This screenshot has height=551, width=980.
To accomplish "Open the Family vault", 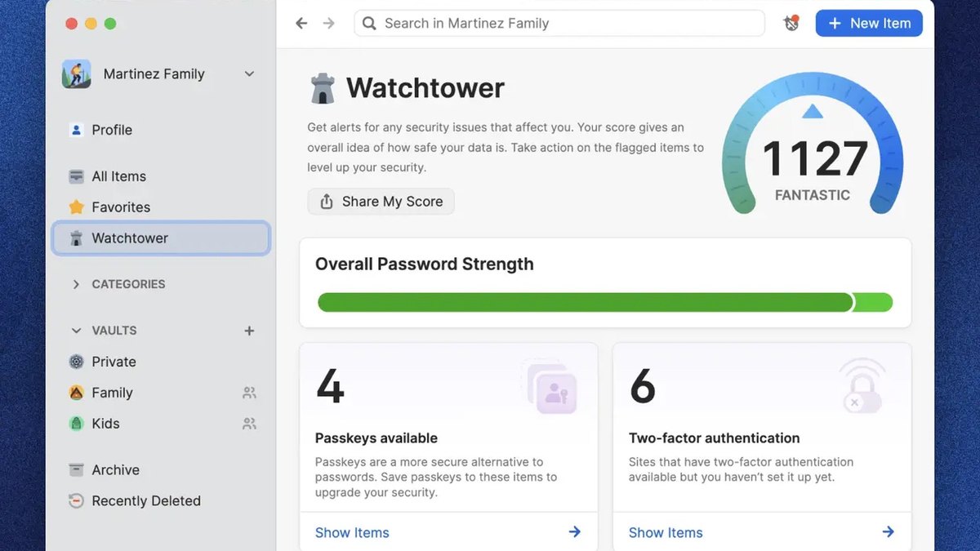I will coord(162,393).
